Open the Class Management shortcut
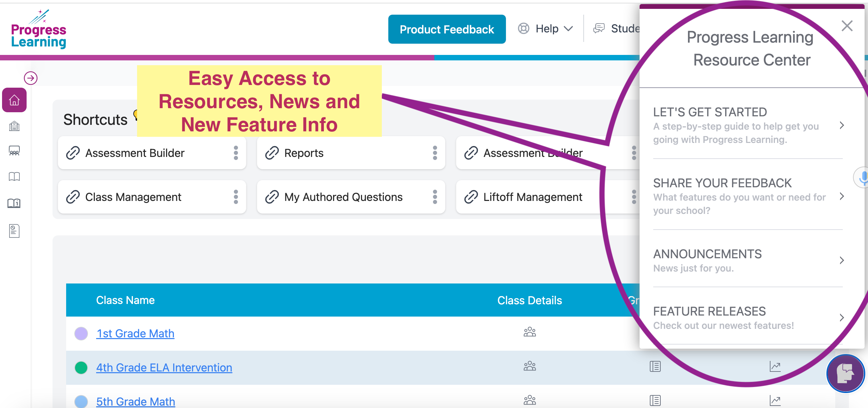Screen dimensions: 868x408 152,197
